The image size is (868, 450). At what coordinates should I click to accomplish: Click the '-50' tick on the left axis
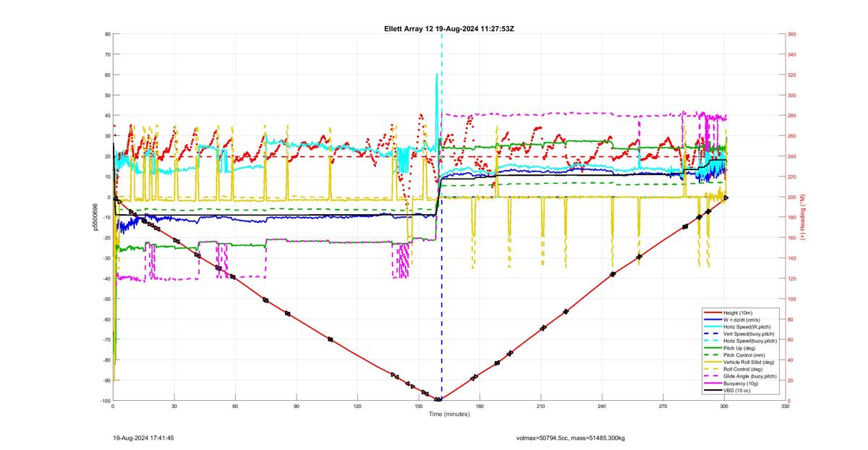click(106, 299)
